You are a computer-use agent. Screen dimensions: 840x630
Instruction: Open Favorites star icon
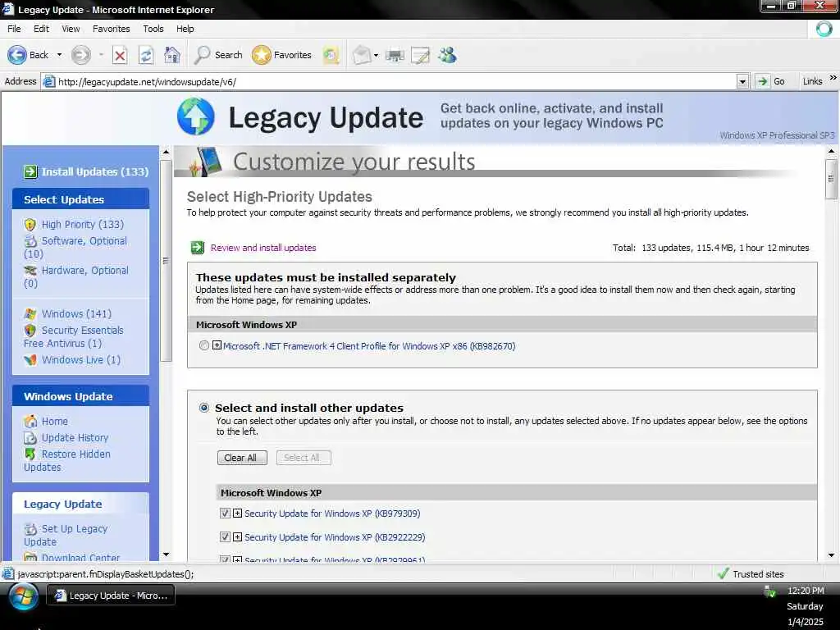point(262,55)
